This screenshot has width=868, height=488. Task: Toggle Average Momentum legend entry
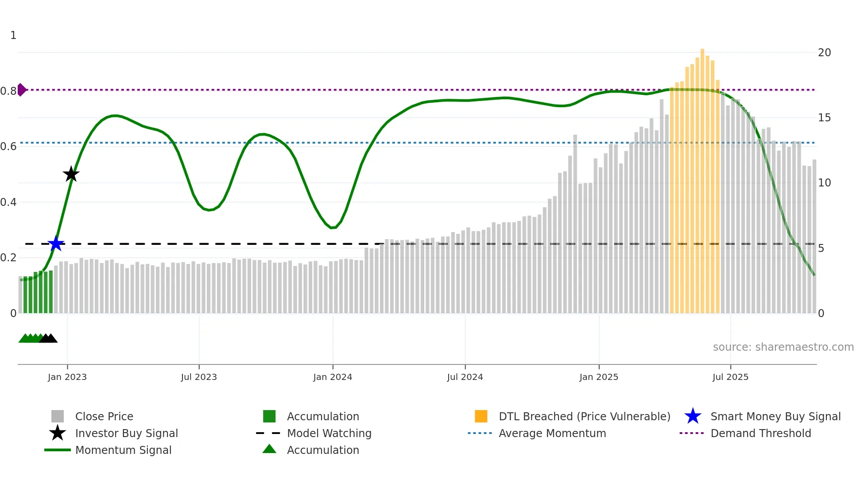(x=552, y=433)
